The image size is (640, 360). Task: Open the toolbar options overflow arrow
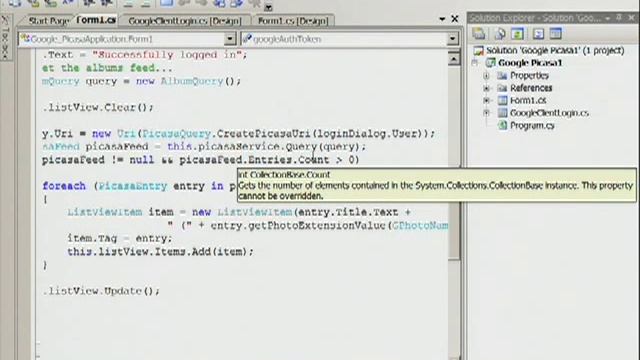(269, 7)
